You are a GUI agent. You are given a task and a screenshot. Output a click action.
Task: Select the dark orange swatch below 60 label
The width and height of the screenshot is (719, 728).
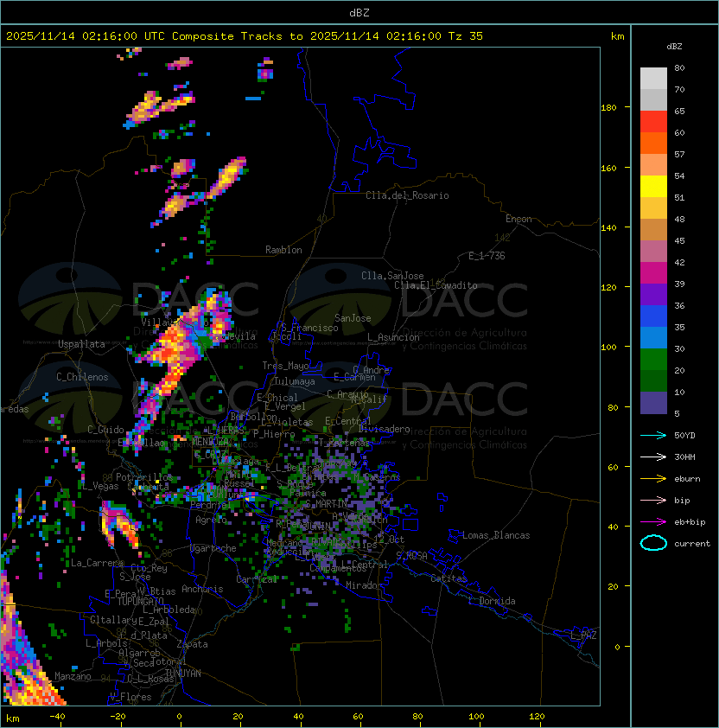pyautogui.click(x=653, y=144)
